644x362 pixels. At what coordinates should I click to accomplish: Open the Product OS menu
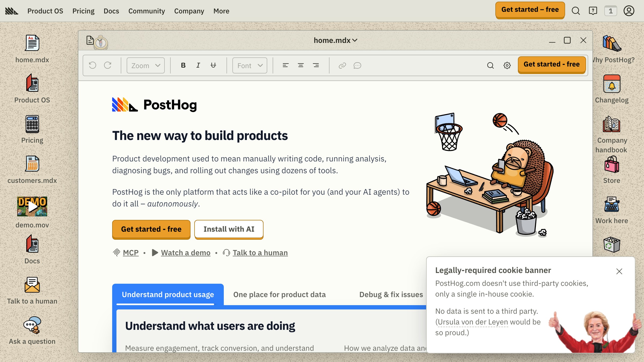tap(45, 11)
